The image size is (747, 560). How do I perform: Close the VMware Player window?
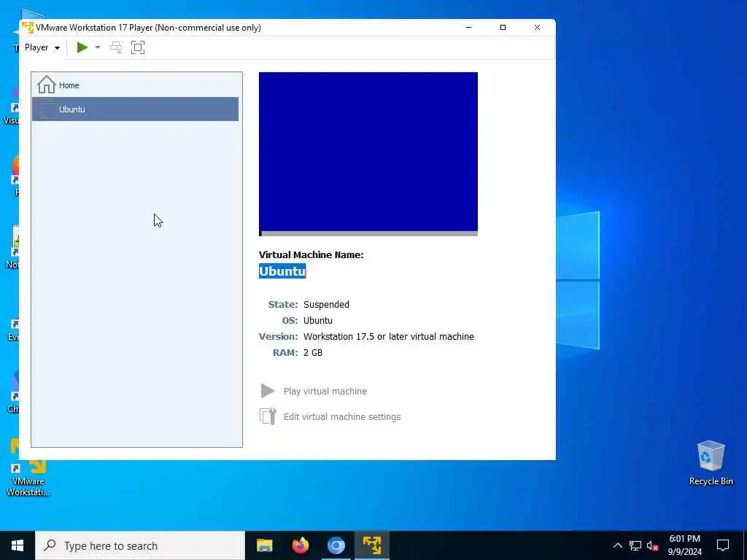pos(538,27)
